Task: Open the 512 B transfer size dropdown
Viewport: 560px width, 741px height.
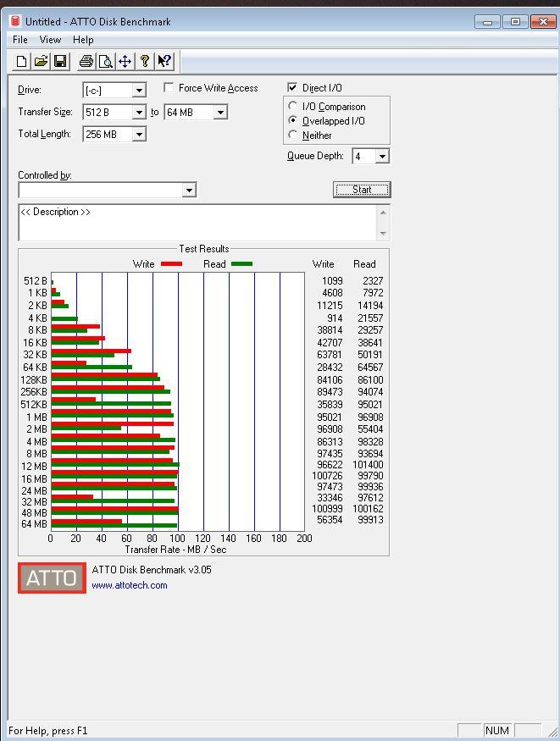Action: pyautogui.click(x=139, y=112)
